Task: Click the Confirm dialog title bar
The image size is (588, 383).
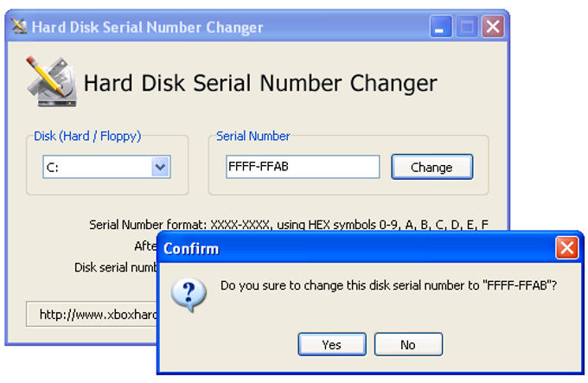Action: [346, 249]
